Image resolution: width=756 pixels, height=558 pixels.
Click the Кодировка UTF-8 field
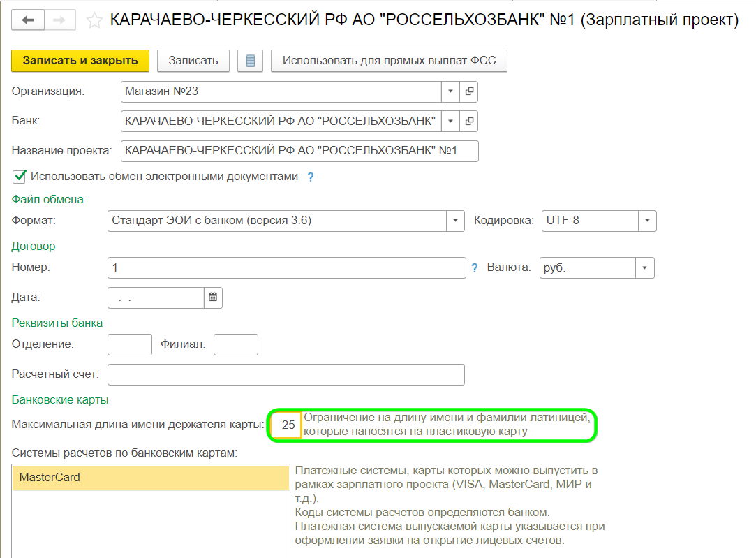point(590,221)
